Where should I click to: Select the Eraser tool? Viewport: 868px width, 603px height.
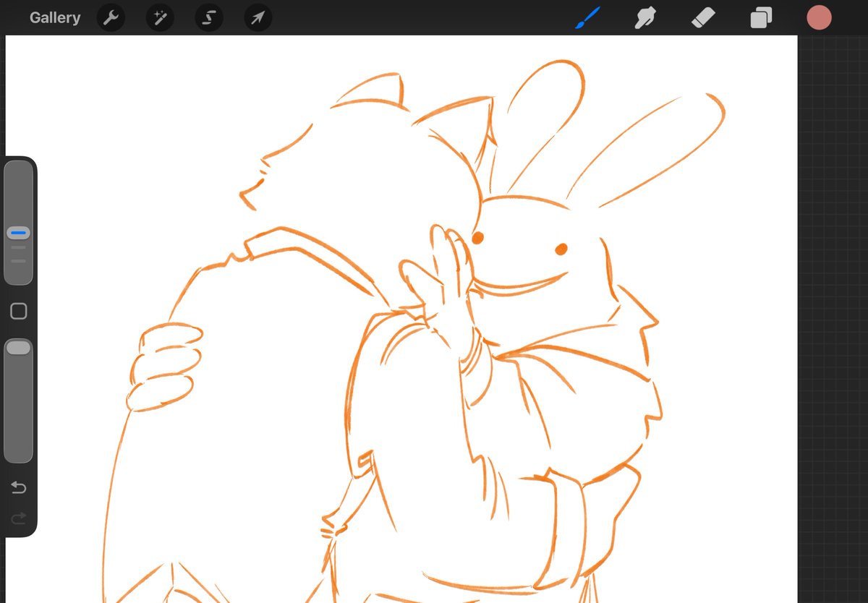point(703,17)
